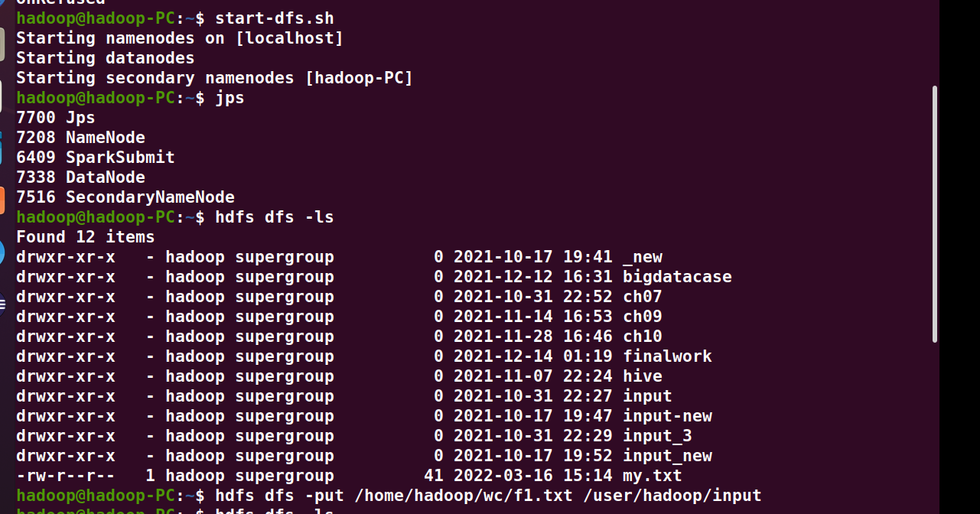The image size is (980, 514).
Task: Click the _new directory name
Action: coord(642,257)
